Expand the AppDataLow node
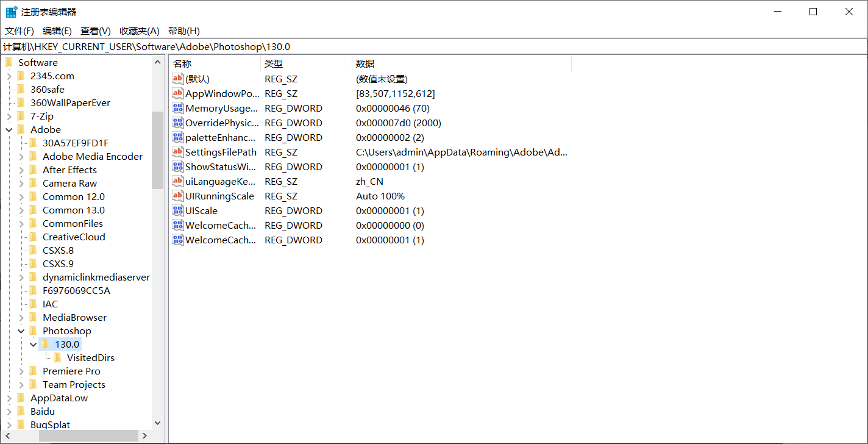This screenshot has width=868, height=444. pos(9,398)
